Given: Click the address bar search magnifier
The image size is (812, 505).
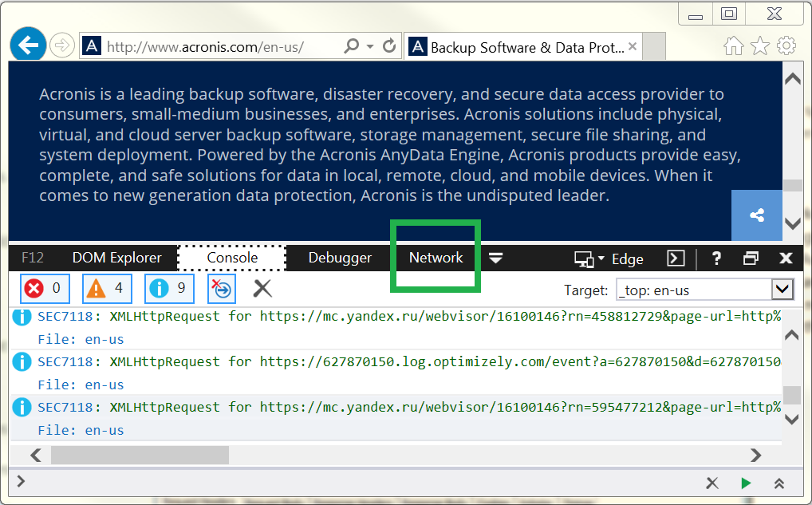Looking at the screenshot, I should click(x=351, y=46).
